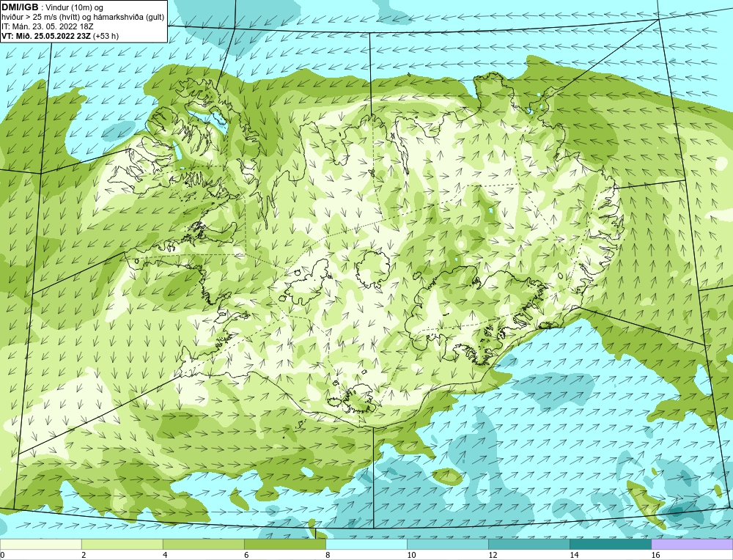Click the legend scale label '16'

[x=655, y=555]
